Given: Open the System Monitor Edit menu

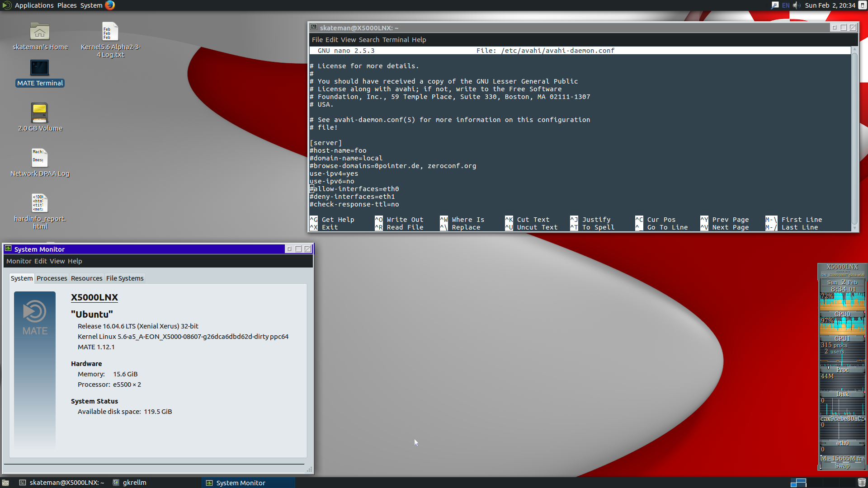Looking at the screenshot, I should pos(41,261).
